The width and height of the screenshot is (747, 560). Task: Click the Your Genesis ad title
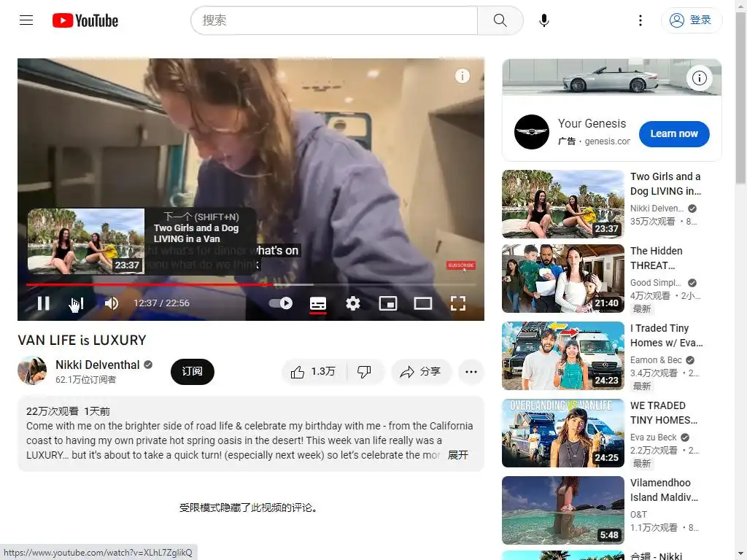[592, 123]
